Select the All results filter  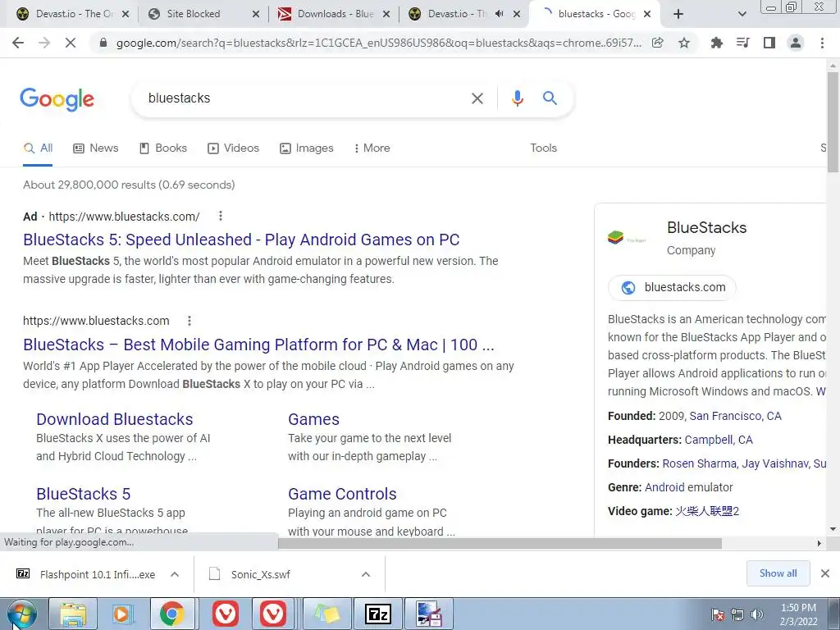pos(38,148)
